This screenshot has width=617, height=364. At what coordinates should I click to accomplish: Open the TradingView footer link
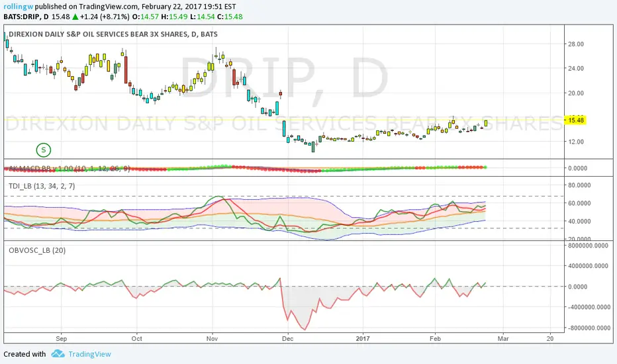point(90,354)
